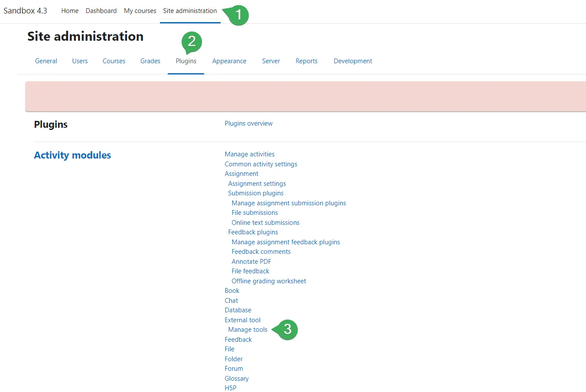Click the green step 3 marker
Image resolution: width=586 pixels, height=392 pixels.
click(x=287, y=330)
